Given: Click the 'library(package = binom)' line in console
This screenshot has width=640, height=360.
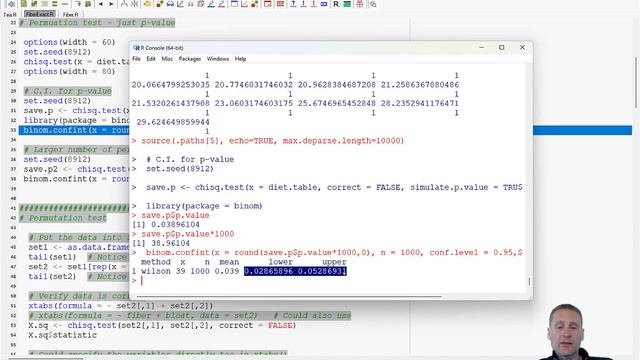Looking at the screenshot, I should [x=204, y=206].
